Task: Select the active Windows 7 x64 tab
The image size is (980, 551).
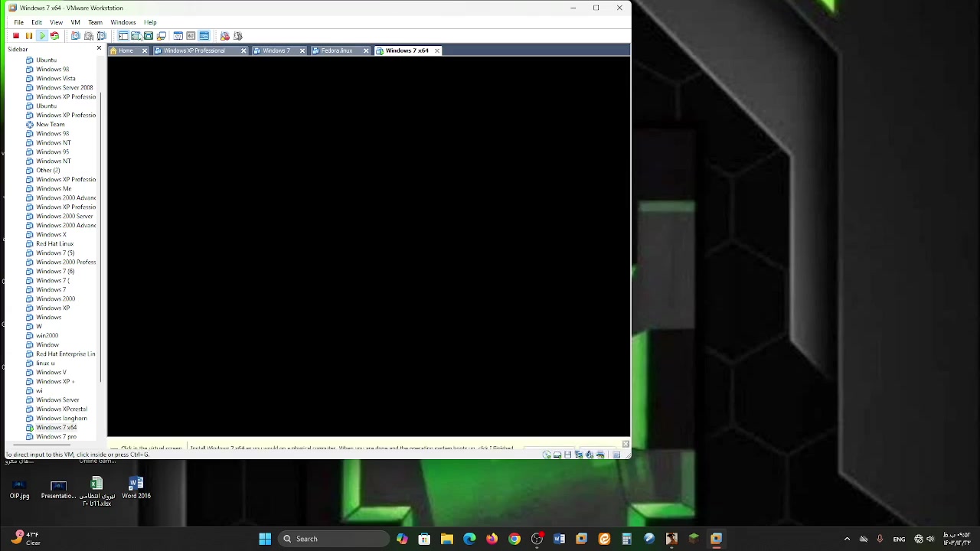Action: [x=407, y=51]
